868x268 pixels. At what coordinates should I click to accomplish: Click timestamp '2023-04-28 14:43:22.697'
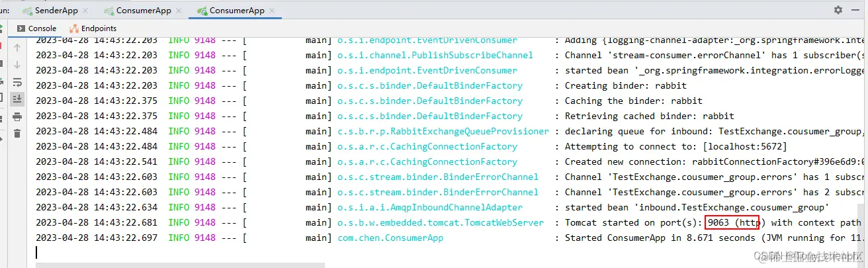97,238
